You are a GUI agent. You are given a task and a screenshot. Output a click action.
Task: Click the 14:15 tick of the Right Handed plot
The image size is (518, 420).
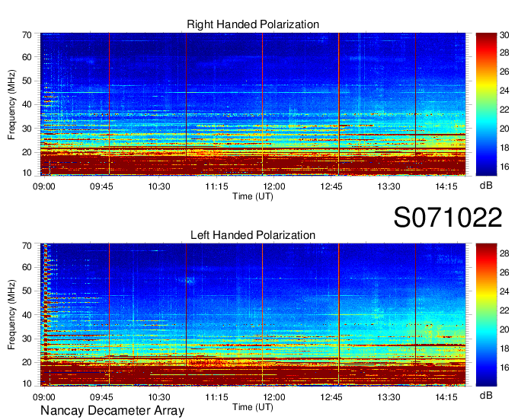coord(446,186)
